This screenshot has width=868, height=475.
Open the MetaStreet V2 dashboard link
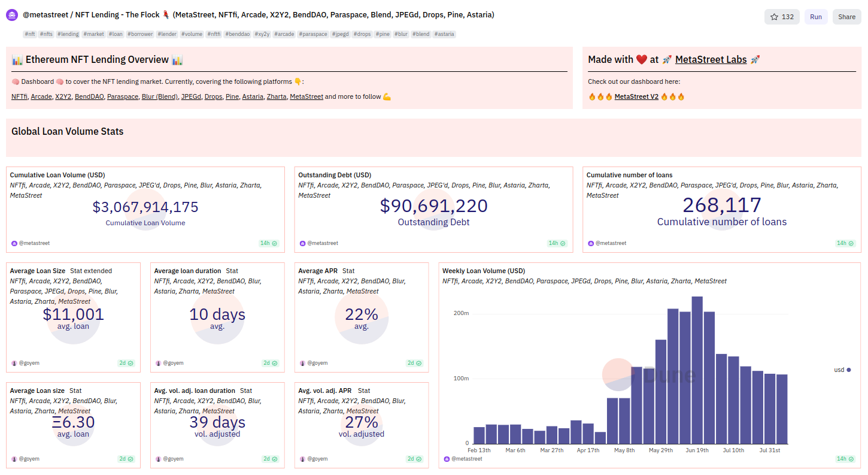coord(636,96)
